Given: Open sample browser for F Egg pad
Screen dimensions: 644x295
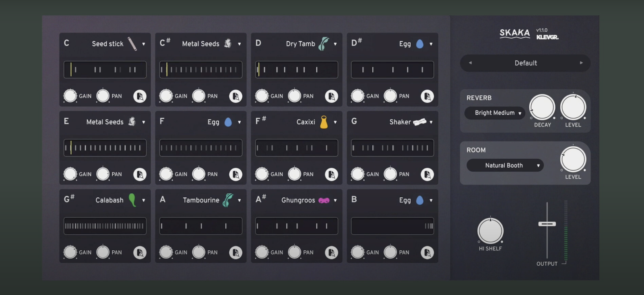Looking at the screenshot, I should 235,174.
